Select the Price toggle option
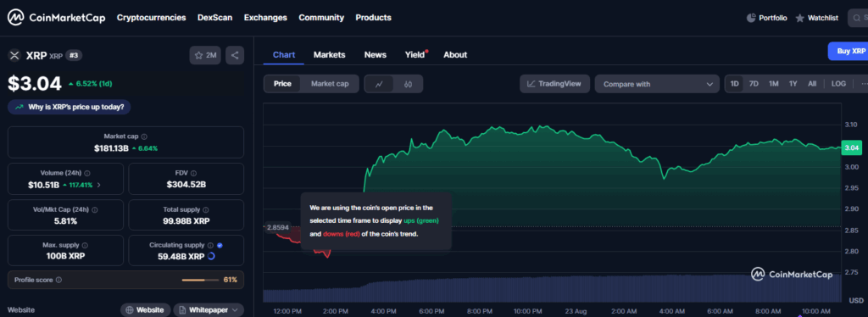This screenshot has width=868, height=317. pos(282,84)
